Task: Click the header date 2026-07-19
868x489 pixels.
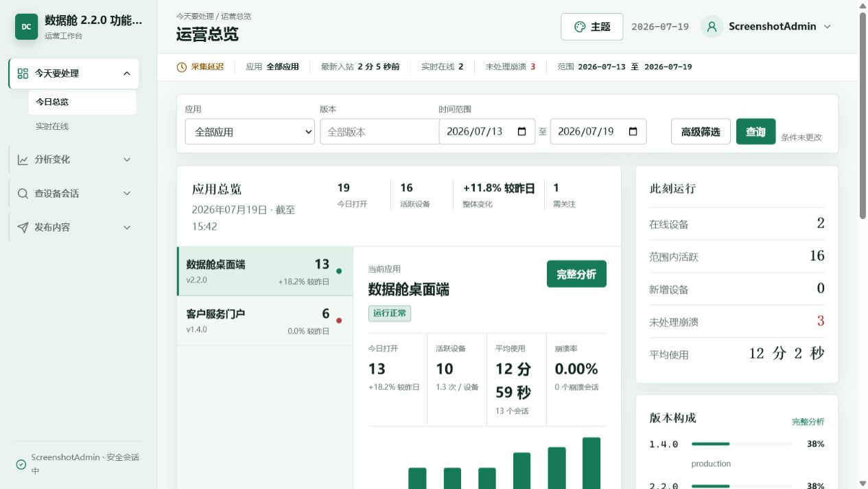Action: [x=660, y=27]
